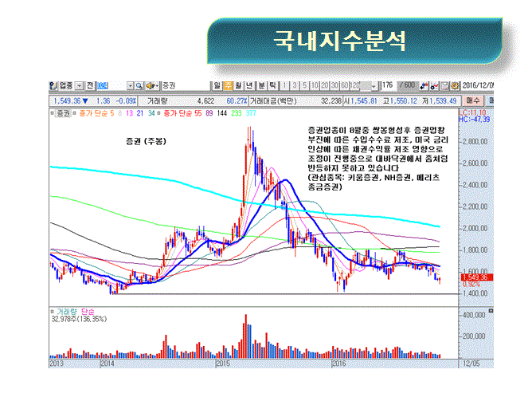Click the chart save icon beside the gear
Screen dimensions: 532x397
pyautogui.click(x=445, y=86)
